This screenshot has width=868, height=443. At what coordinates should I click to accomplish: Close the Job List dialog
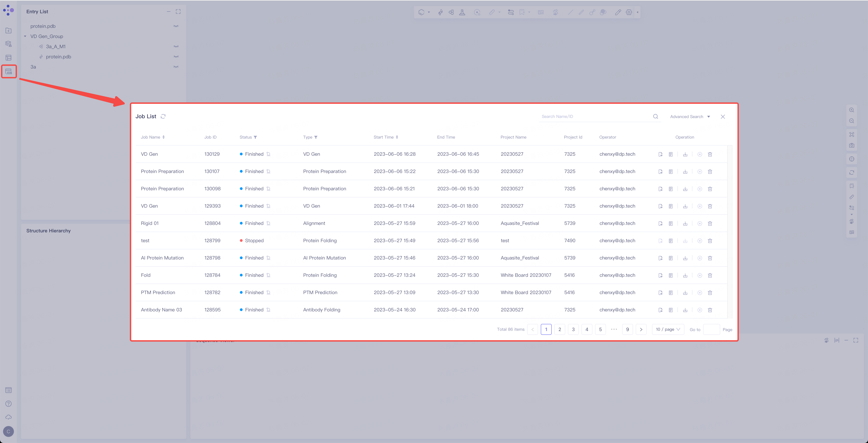click(723, 117)
